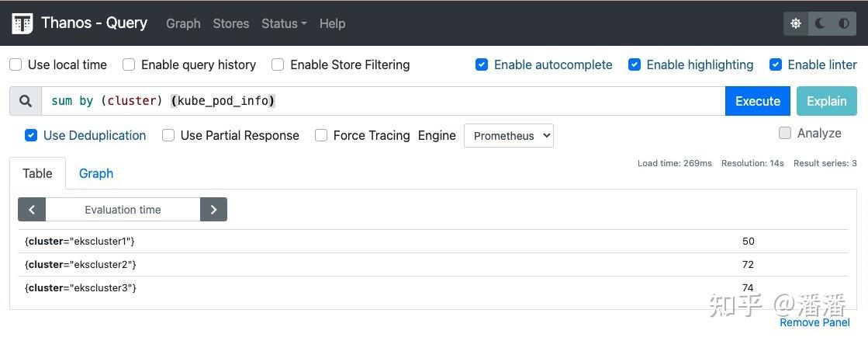Open the Stores page

pos(231,23)
